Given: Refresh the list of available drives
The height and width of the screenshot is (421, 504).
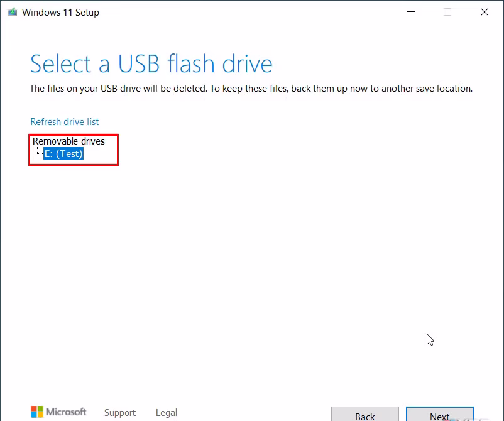Looking at the screenshot, I should click(x=64, y=121).
